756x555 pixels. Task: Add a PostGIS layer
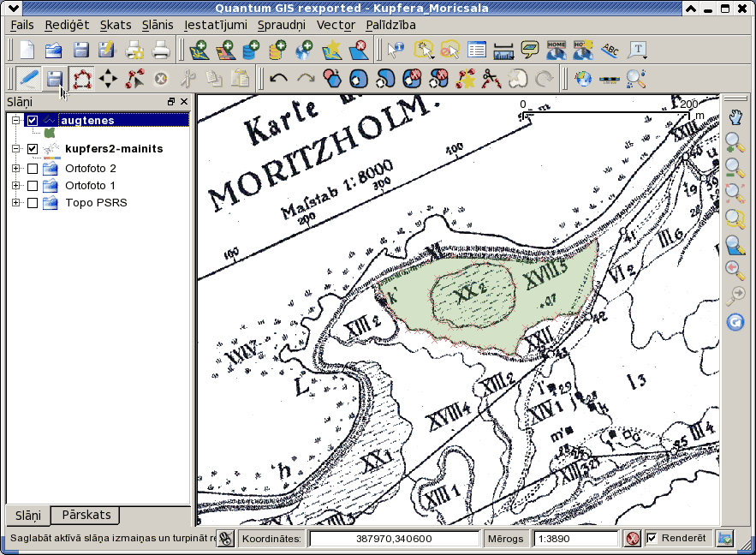tap(251, 51)
